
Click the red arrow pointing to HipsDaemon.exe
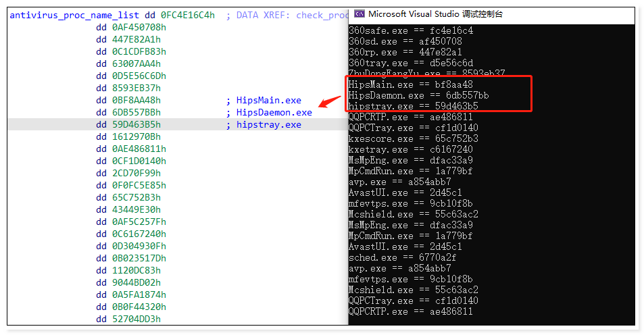tap(330, 102)
